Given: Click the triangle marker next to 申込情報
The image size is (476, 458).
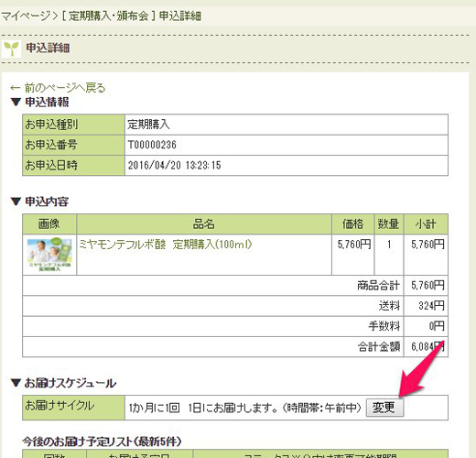Looking at the screenshot, I should click(16, 102).
